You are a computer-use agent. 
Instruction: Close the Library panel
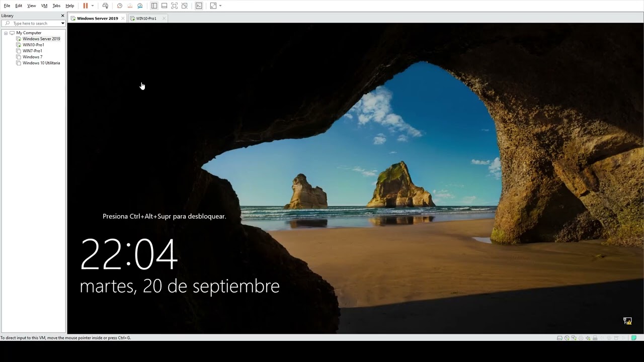pos(62,16)
